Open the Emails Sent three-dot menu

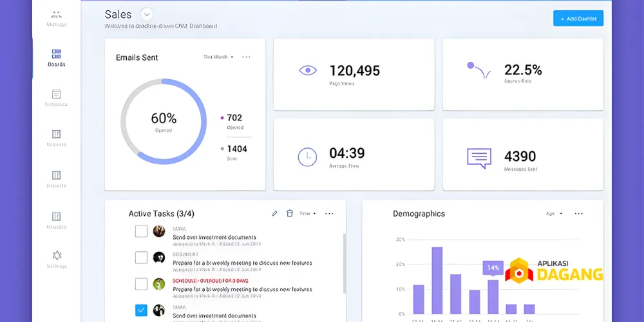point(246,57)
